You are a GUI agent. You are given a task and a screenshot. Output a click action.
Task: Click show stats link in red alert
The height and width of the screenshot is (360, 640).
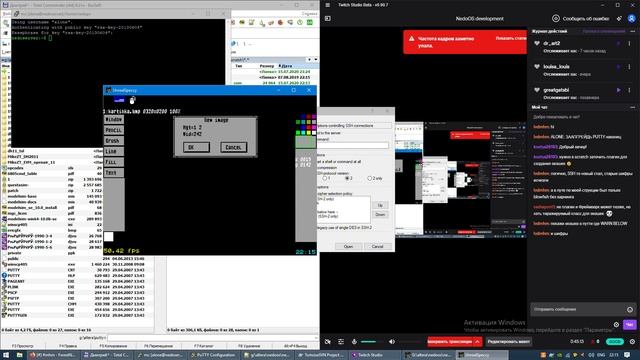point(511,38)
